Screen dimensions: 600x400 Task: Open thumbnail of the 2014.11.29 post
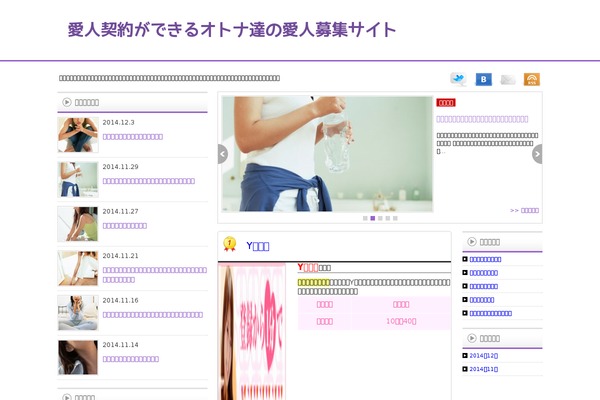pyautogui.click(x=78, y=180)
